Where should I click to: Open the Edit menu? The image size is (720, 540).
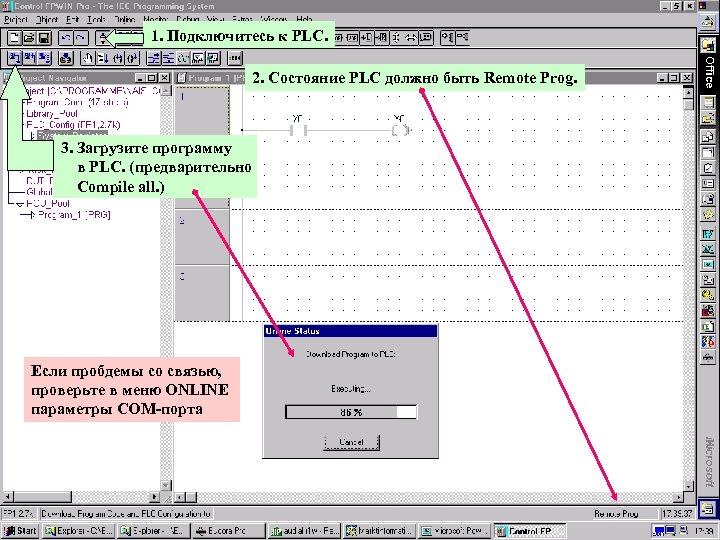click(73, 19)
